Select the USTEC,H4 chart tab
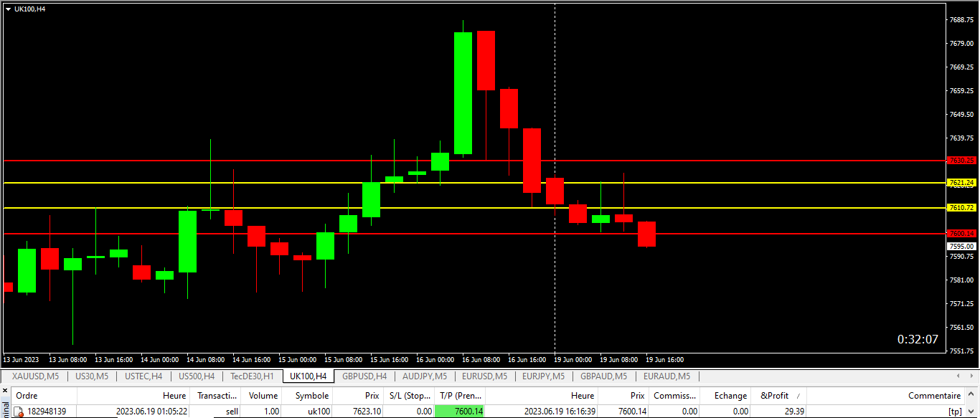The width and height of the screenshot is (980, 418). 143,376
